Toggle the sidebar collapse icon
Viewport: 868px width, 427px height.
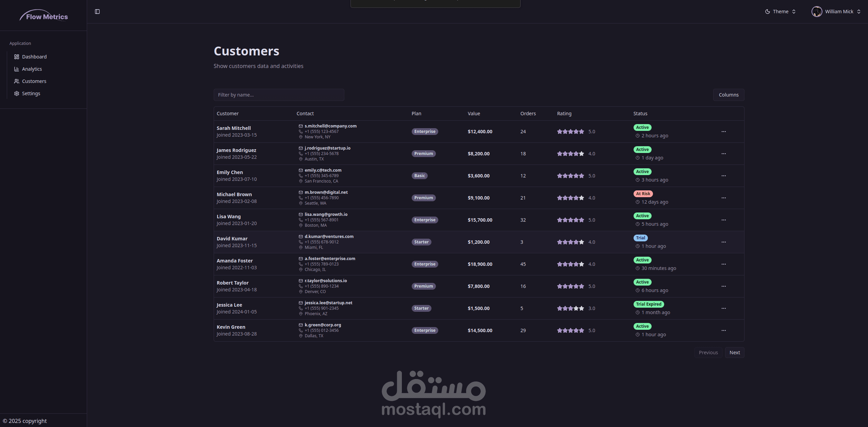(97, 12)
